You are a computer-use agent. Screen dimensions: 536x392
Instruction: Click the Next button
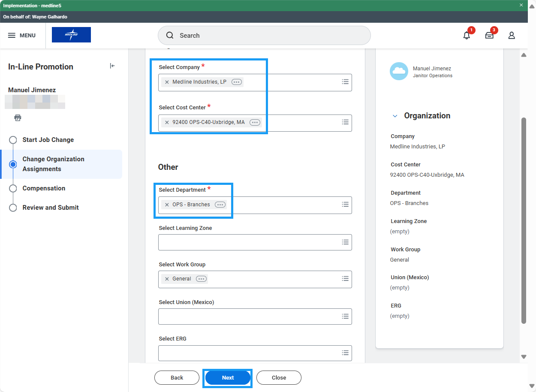tap(228, 378)
